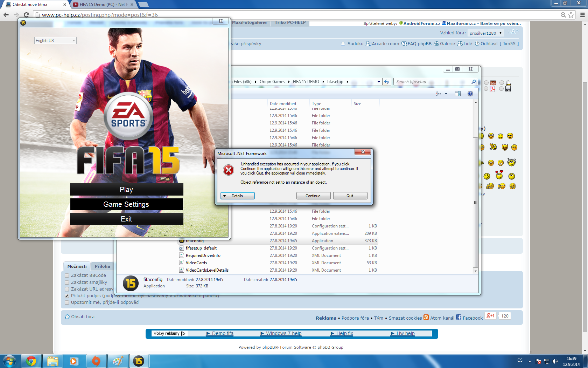Viewport: 588px width, 368px height.
Task: Toggle the Explorer preview pane icon
Action: coord(458,94)
